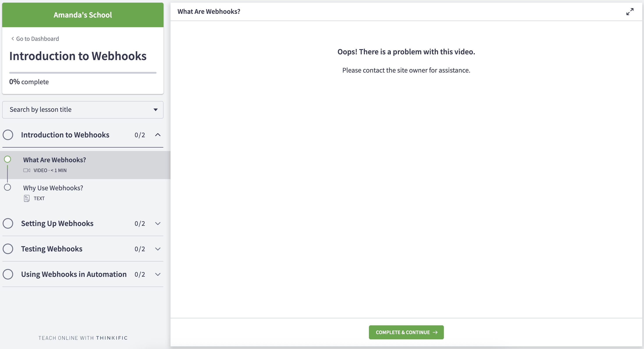Select the Introduction to Webhooks chapter title
Screen dimensions: 644x349
point(65,135)
